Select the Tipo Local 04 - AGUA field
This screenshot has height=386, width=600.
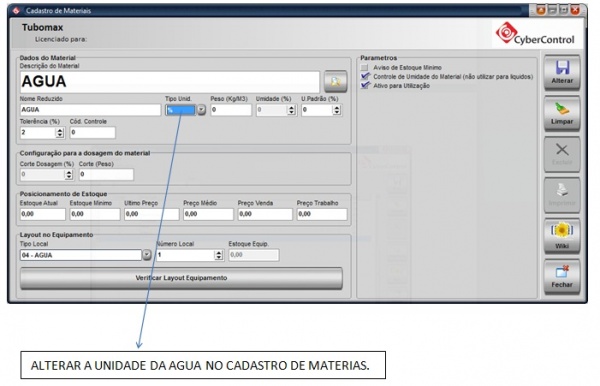tap(81, 255)
